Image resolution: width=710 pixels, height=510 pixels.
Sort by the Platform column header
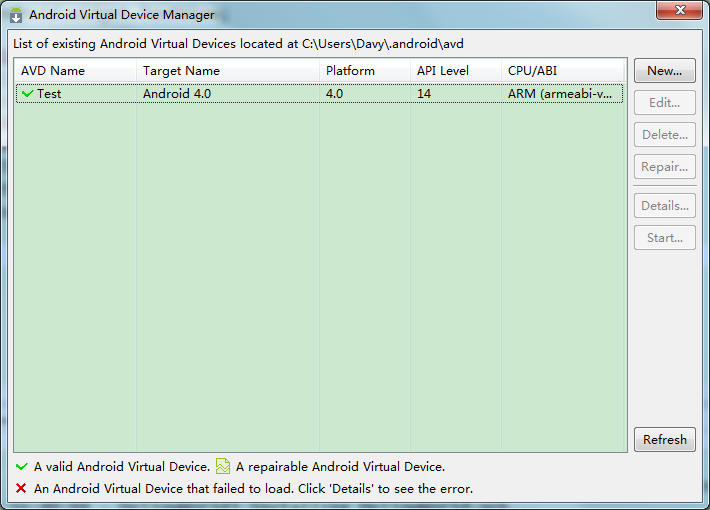tap(365, 71)
